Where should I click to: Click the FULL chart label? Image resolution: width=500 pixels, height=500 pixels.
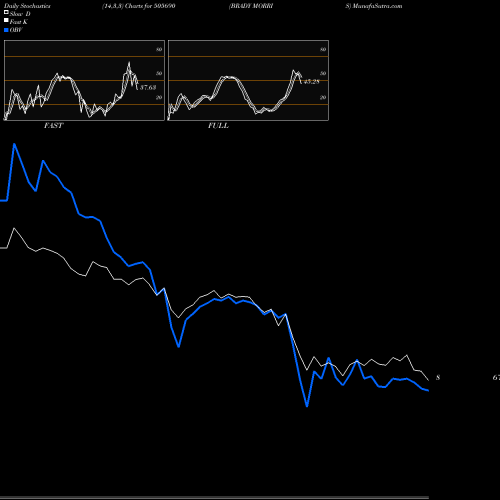(218, 126)
